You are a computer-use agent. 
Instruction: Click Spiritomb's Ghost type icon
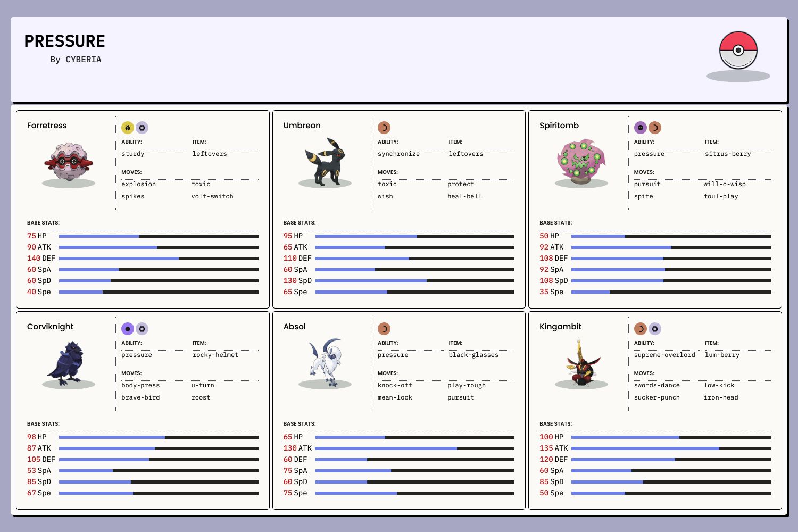coord(641,128)
